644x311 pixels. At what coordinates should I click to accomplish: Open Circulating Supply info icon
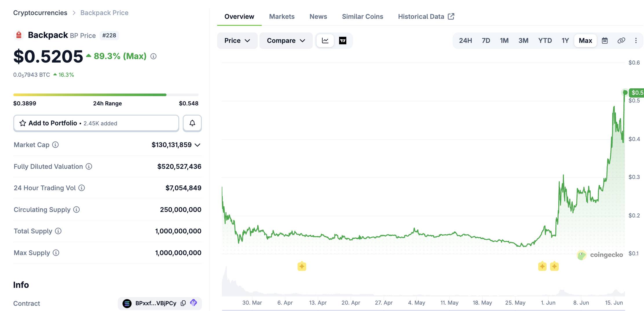pos(76,209)
